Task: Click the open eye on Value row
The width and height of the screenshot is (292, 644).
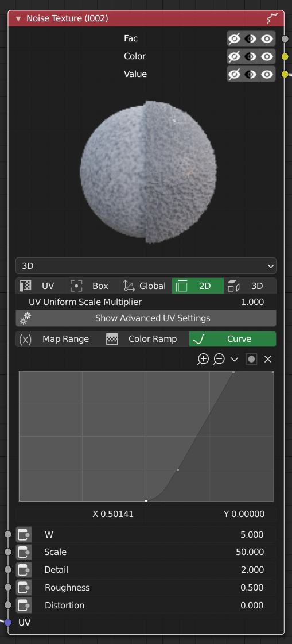Action: click(267, 74)
